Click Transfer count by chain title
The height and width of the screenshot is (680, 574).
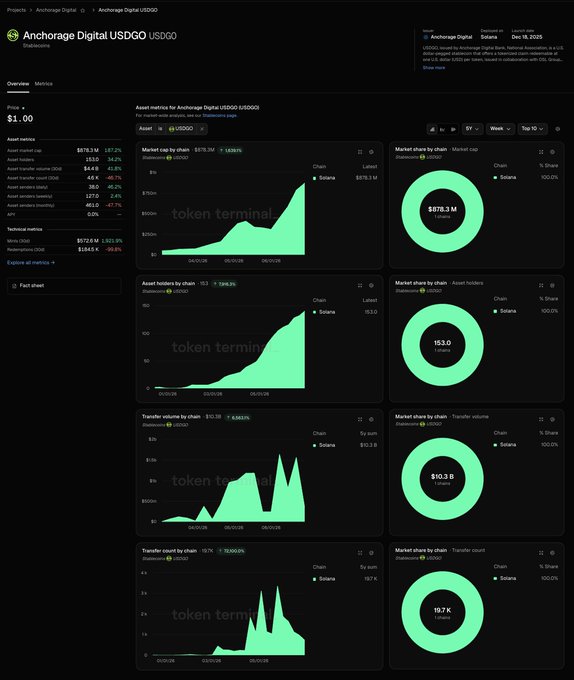click(x=169, y=551)
